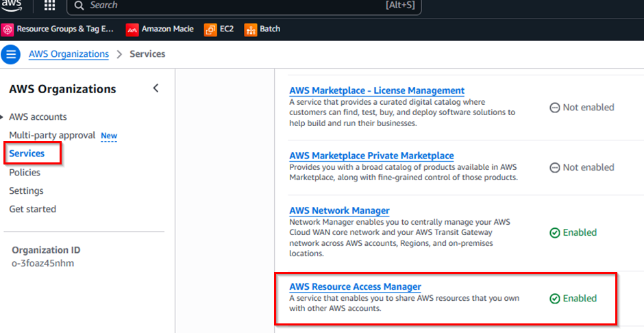Screen dimensions: 644x333
Task: Click the Network Manager description text
Action: (x=399, y=238)
